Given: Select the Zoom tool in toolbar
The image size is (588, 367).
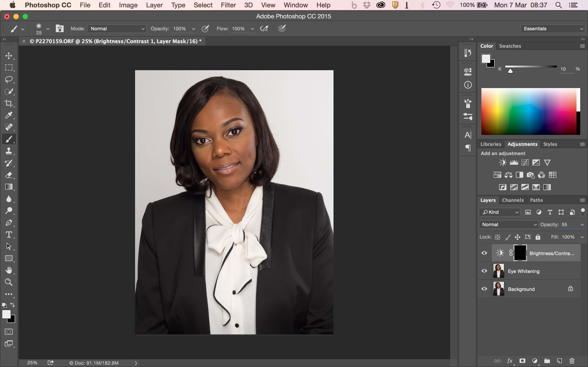Looking at the screenshot, I should click(9, 282).
